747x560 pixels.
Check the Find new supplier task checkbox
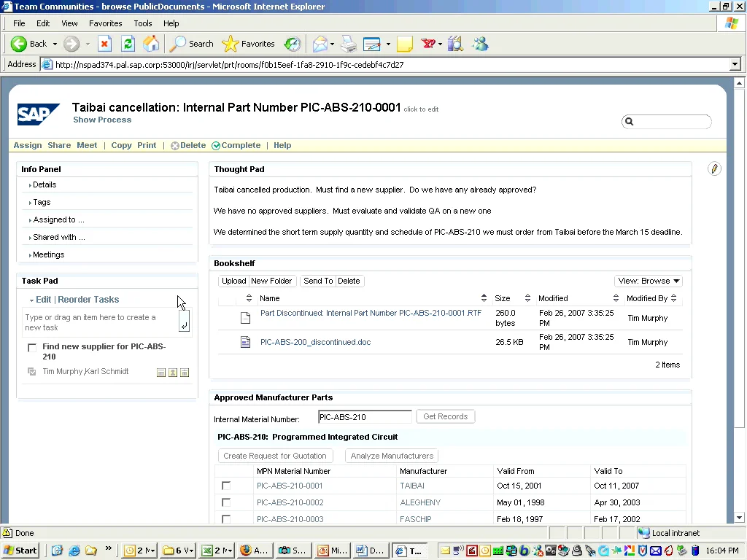tap(32, 347)
